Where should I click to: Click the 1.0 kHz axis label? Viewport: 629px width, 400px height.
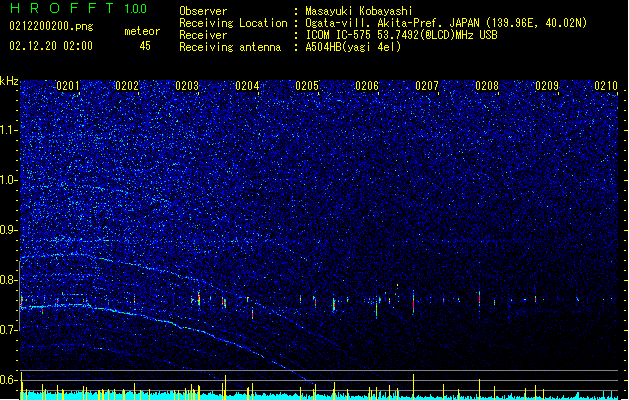point(8,180)
